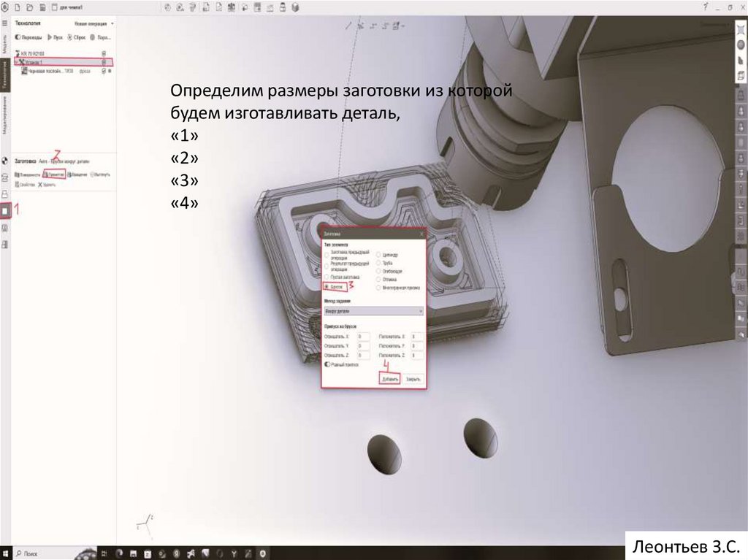Click the negative Z allowance input field

pos(363,356)
